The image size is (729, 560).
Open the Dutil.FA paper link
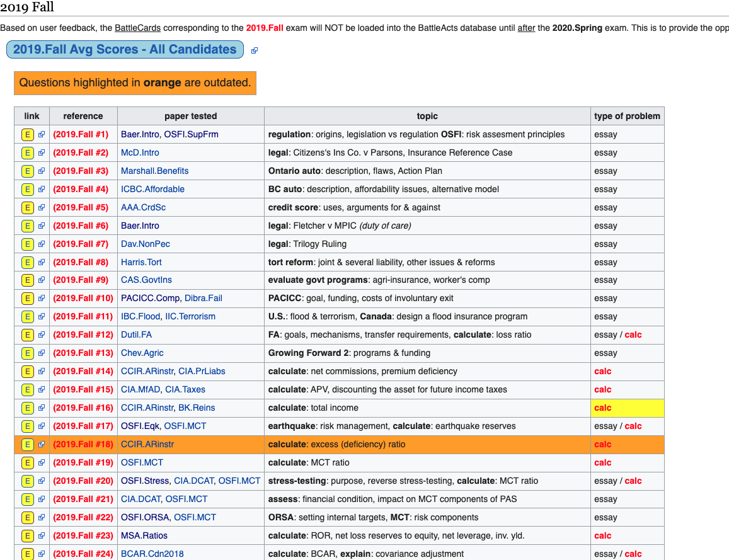pyautogui.click(x=136, y=334)
